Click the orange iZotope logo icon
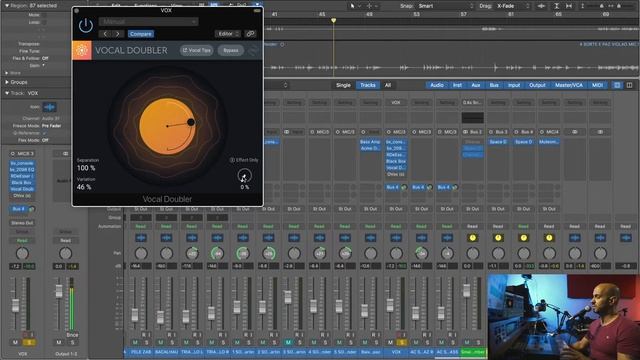 point(82,50)
